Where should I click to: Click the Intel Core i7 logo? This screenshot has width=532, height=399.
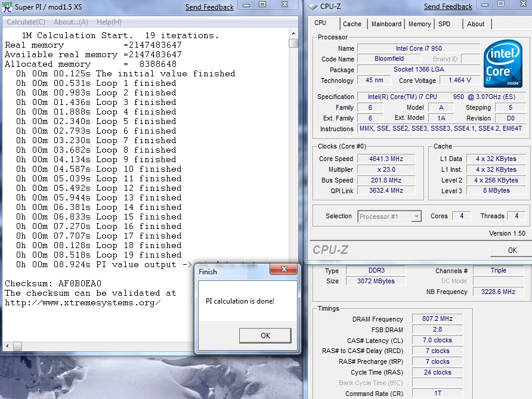(x=503, y=64)
